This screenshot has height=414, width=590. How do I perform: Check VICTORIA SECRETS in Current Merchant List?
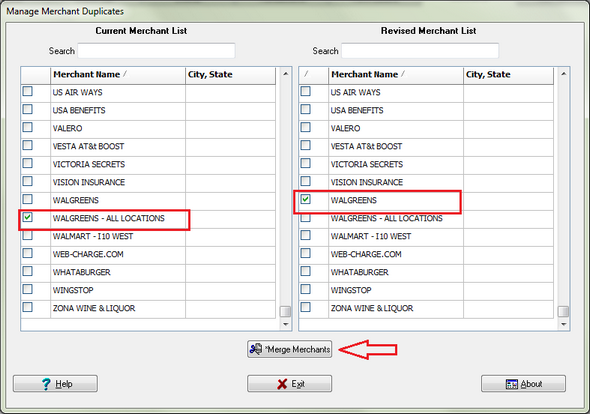click(x=27, y=163)
